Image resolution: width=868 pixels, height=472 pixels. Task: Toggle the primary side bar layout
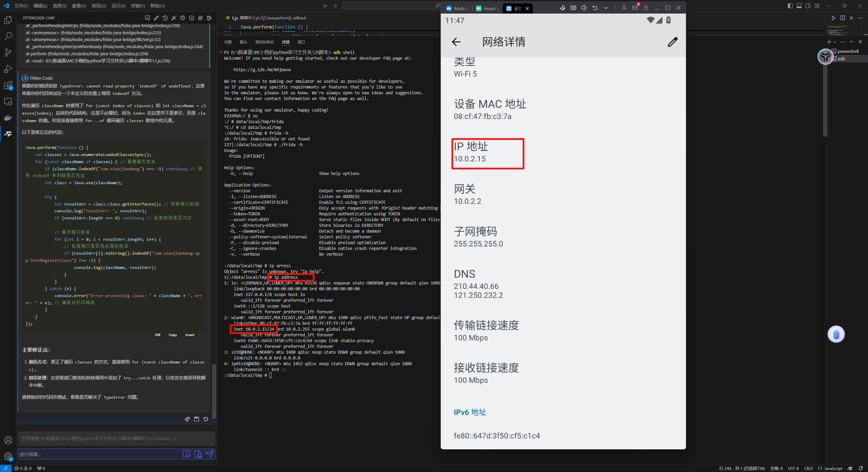790,6
